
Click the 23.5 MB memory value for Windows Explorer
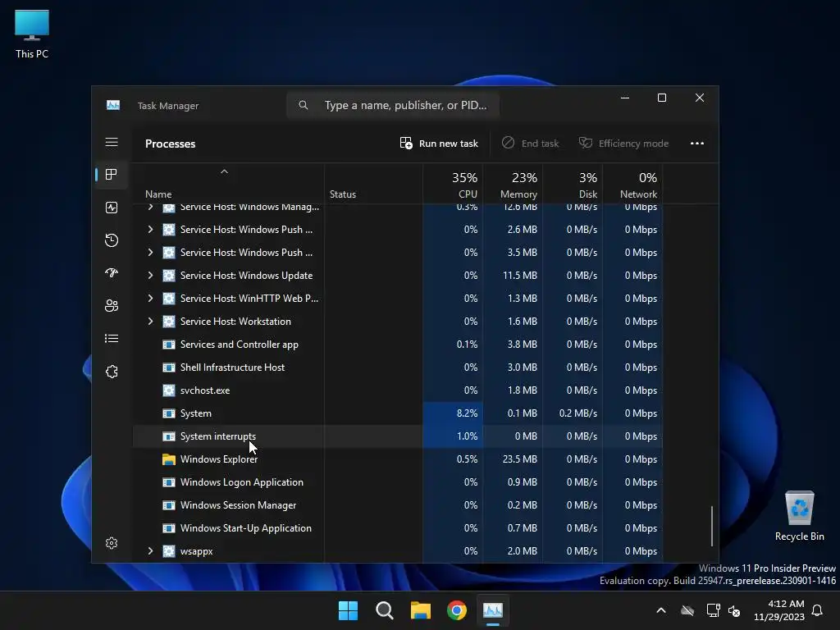pyautogui.click(x=519, y=459)
